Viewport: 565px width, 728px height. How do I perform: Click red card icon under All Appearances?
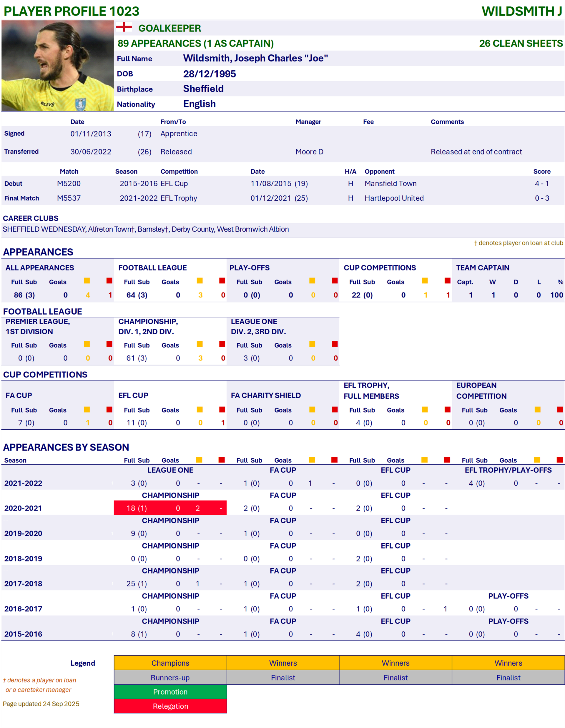coord(109,281)
